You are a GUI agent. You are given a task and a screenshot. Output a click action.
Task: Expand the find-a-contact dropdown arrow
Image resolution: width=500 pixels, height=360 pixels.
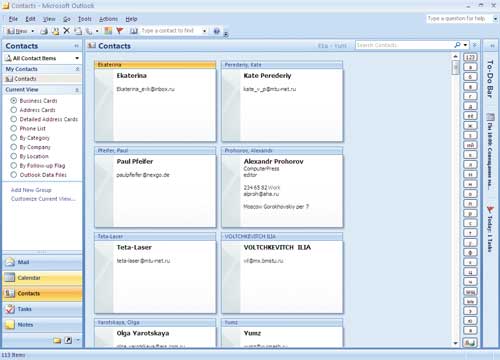click(x=205, y=31)
